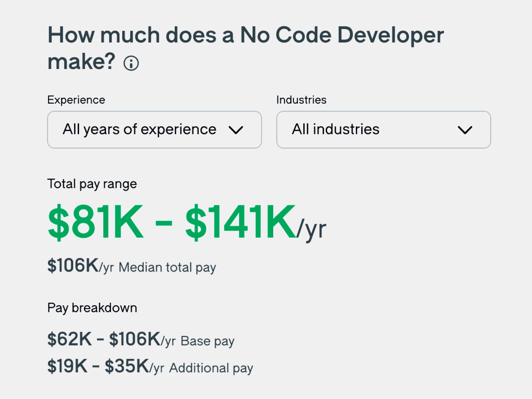Viewport: 532px width, 399px height.
Task: Click the "Industries" field label
Action: [301, 100]
